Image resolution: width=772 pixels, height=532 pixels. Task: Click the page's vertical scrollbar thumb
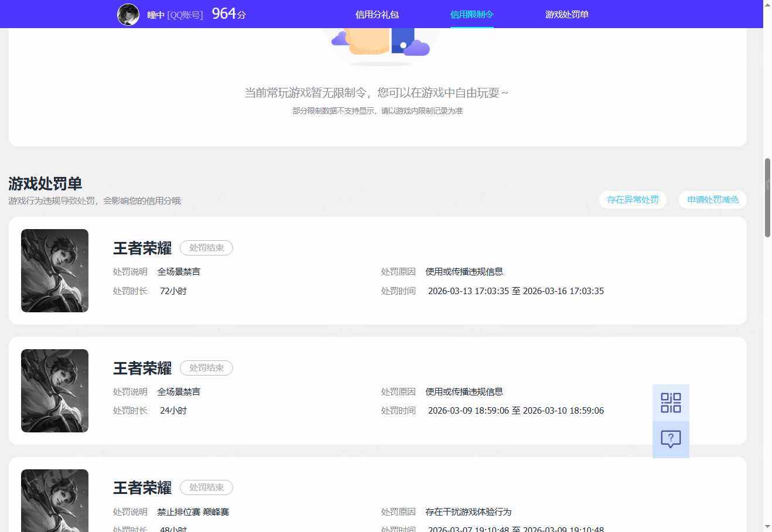click(x=767, y=197)
